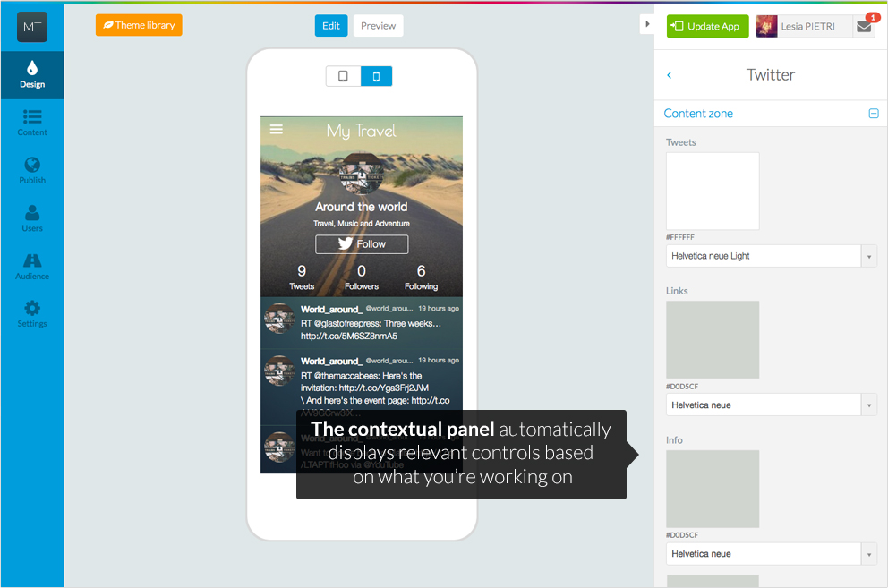Image resolution: width=888 pixels, height=588 pixels.
Task: Click the Tweets label in panel
Action: (x=680, y=143)
